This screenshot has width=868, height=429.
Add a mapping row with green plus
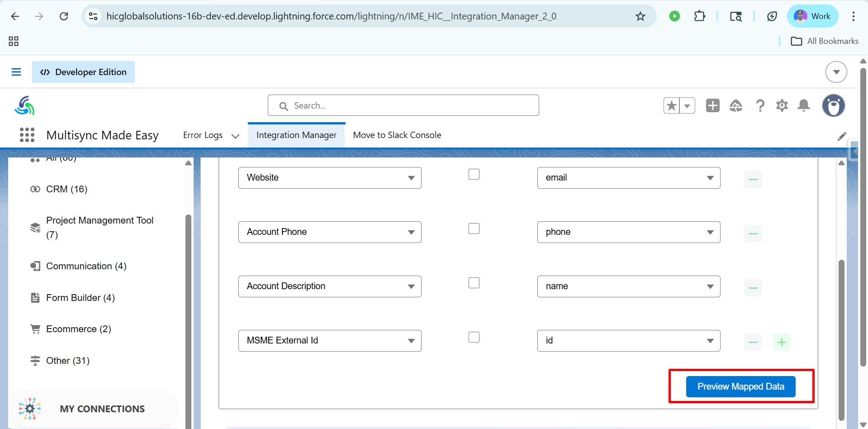(782, 342)
